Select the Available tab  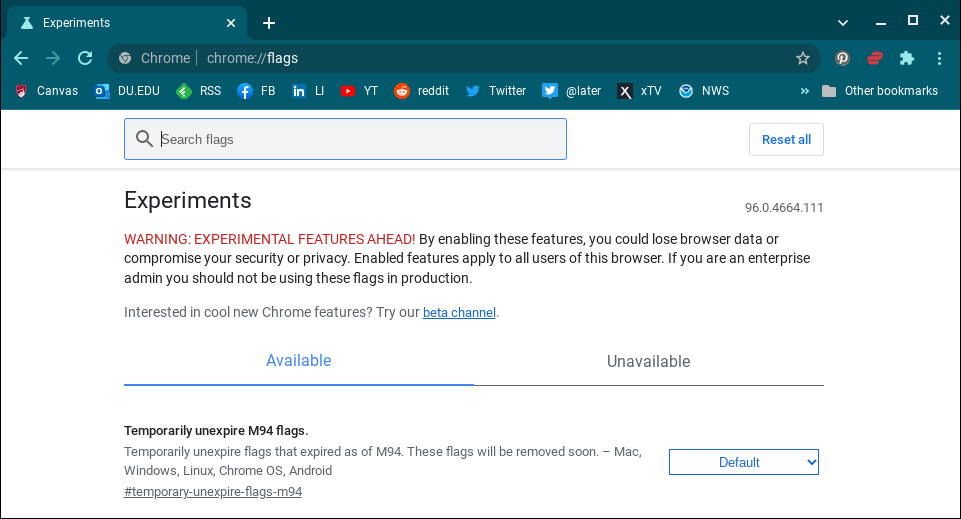tap(298, 361)
